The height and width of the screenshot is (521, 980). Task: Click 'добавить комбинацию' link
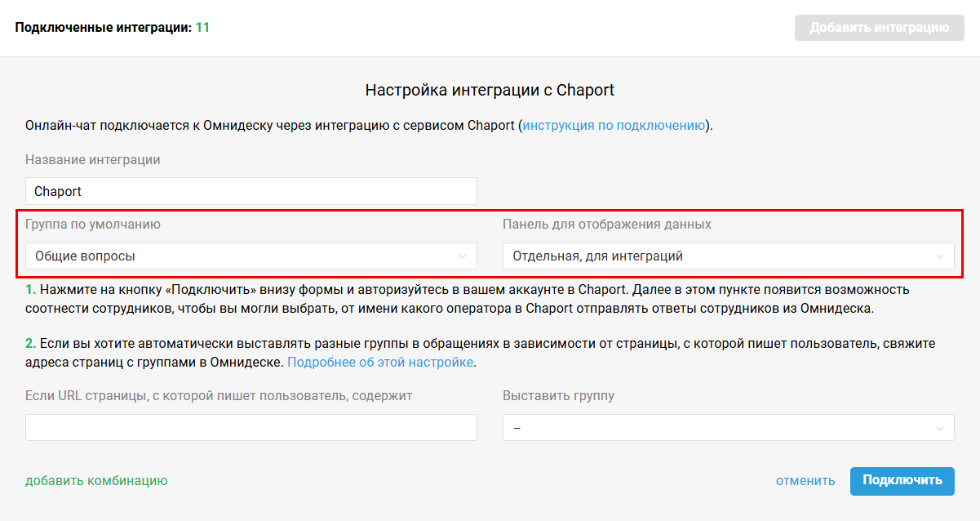click(96, 480)
